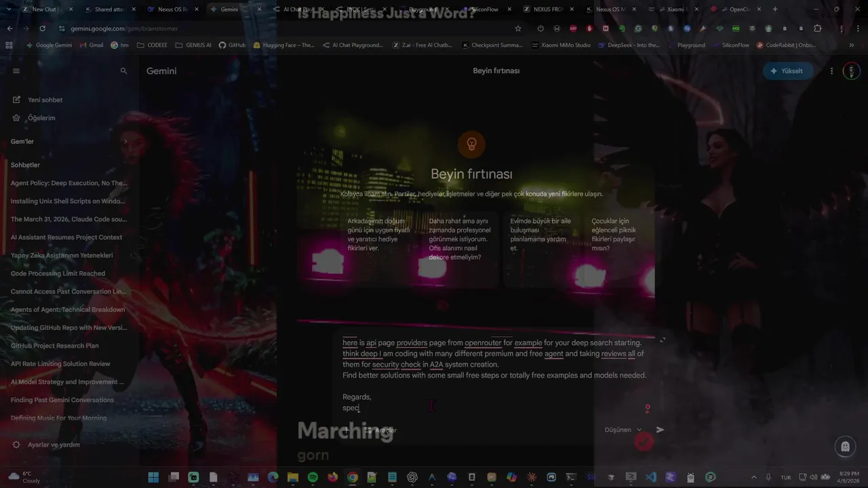The width and height of the screenshot is (868, 488).
Task: Click inside the prompt text input
Action: click(494, 375)
